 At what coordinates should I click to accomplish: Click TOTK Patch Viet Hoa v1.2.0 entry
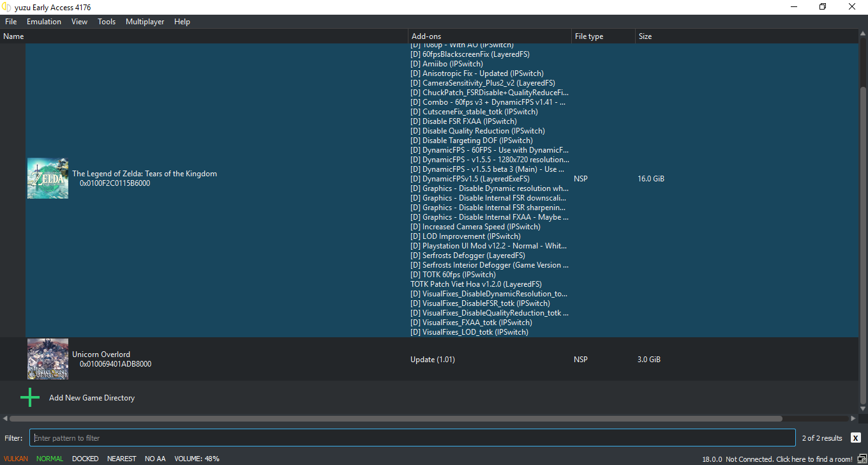click(476, 284)
